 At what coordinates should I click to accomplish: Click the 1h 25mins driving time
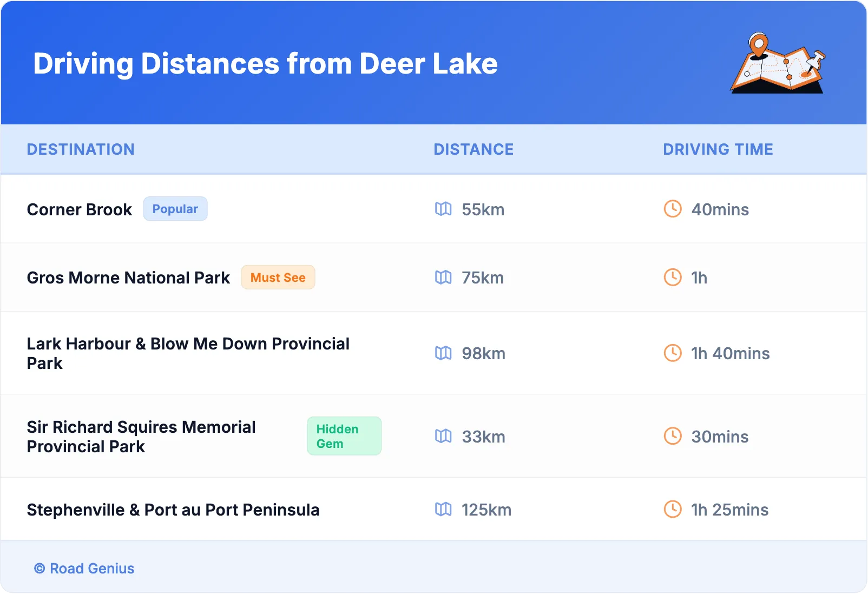[x=730, y=510]
